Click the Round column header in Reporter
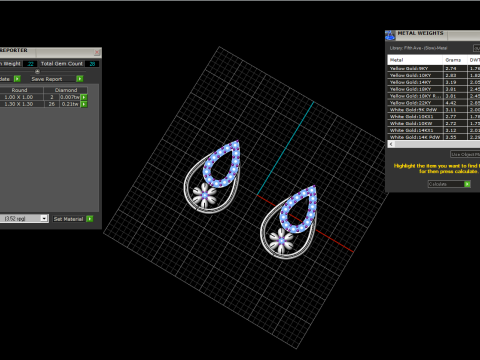Image resolution: width=480 pixels, height=360 pixels. tap(21, 90)
